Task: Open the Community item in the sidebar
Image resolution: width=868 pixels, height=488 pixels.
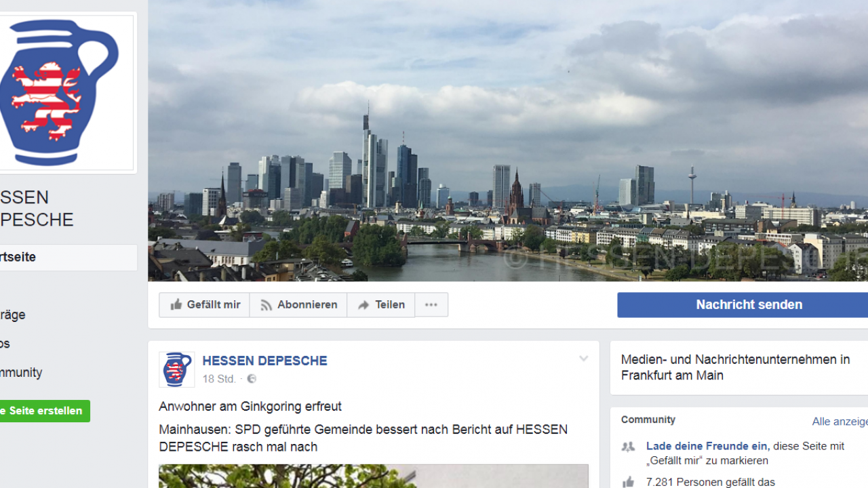Action: coord(21,372)
